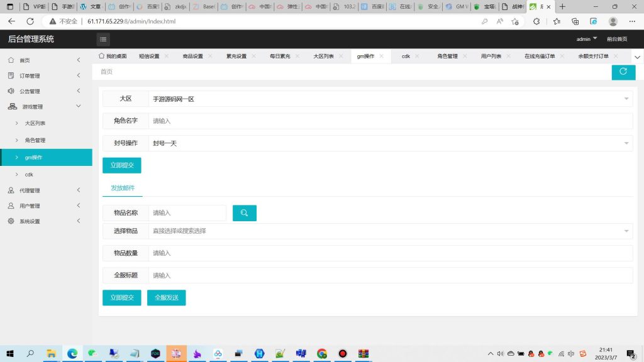Open the Windows Start menu
Screen dimensions: 644x362
tap(10, 353)
